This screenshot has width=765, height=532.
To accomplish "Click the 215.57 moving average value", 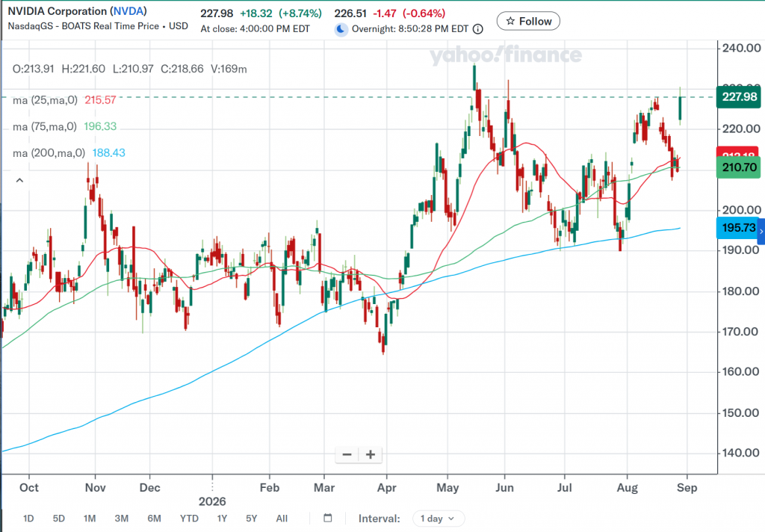I will (100, 100).
